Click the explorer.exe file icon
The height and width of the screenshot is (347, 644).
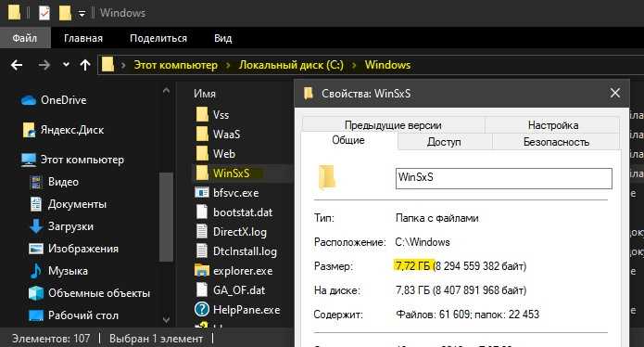[202, 271]
